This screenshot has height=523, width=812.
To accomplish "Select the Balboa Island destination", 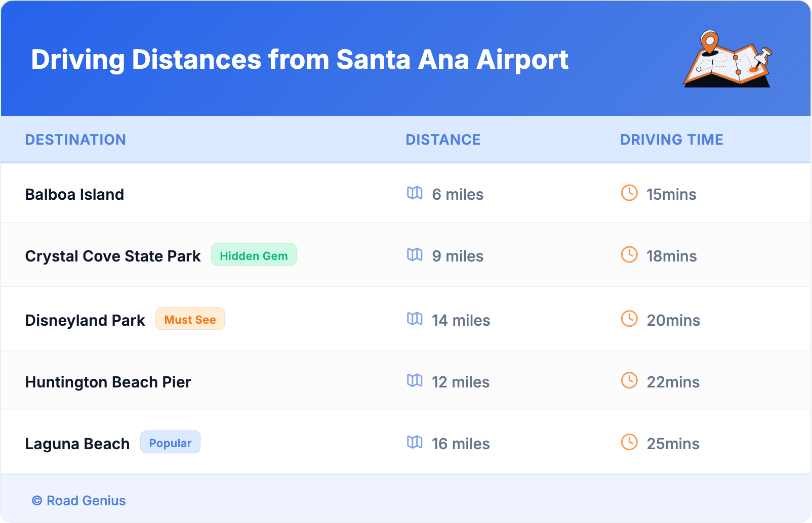I will pyautogui.click(x=74, y=194).
